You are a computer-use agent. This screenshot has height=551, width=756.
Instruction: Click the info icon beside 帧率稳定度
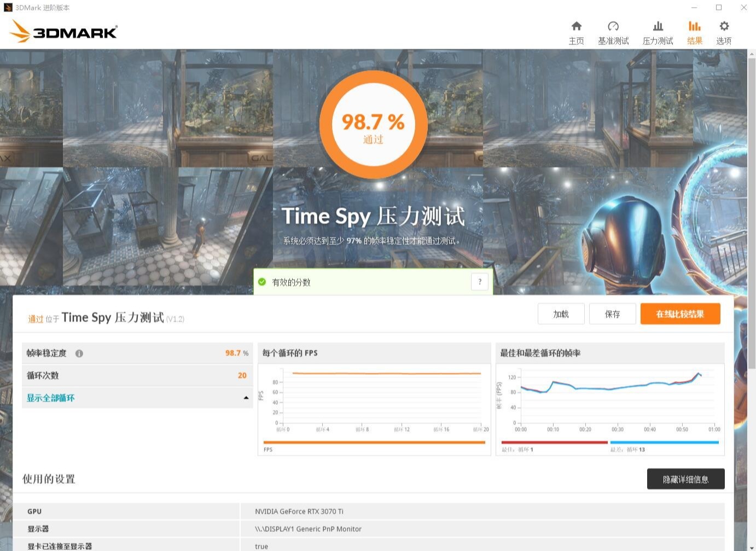(x=79, y=353)
